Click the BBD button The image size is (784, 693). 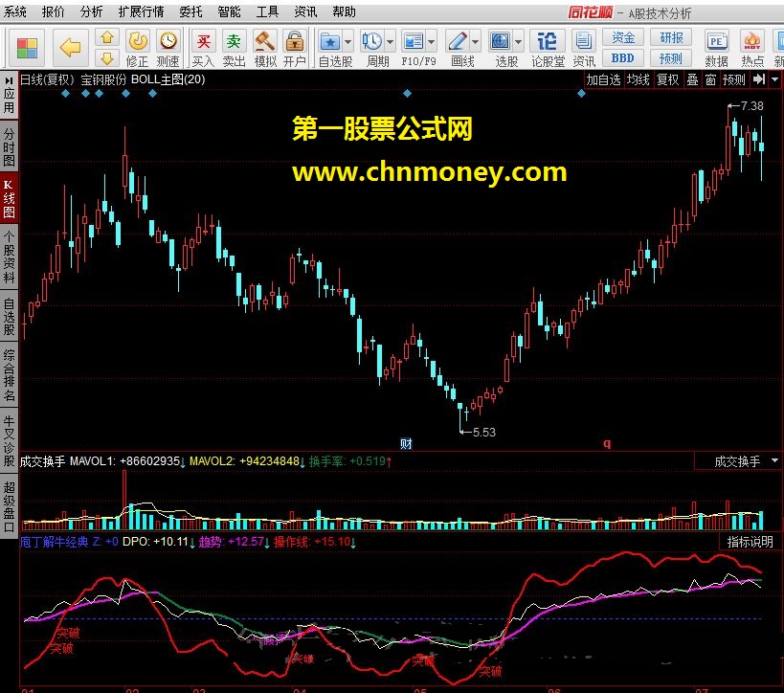coord(622,58)
